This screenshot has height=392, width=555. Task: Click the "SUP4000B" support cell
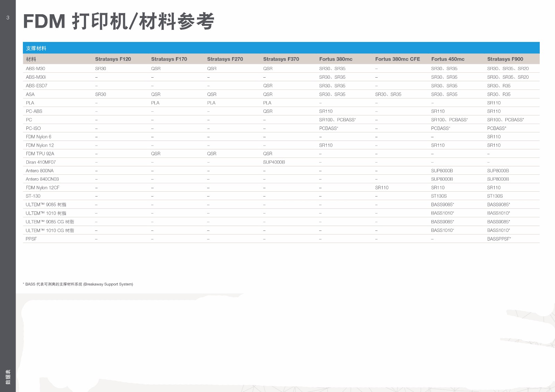pos(274,162)
